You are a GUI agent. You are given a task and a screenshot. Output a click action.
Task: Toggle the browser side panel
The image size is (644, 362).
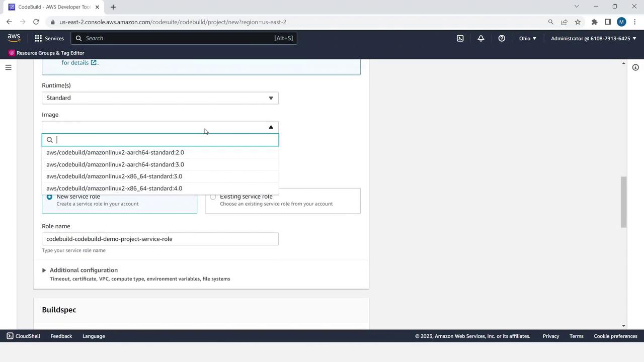pos(608,22)
